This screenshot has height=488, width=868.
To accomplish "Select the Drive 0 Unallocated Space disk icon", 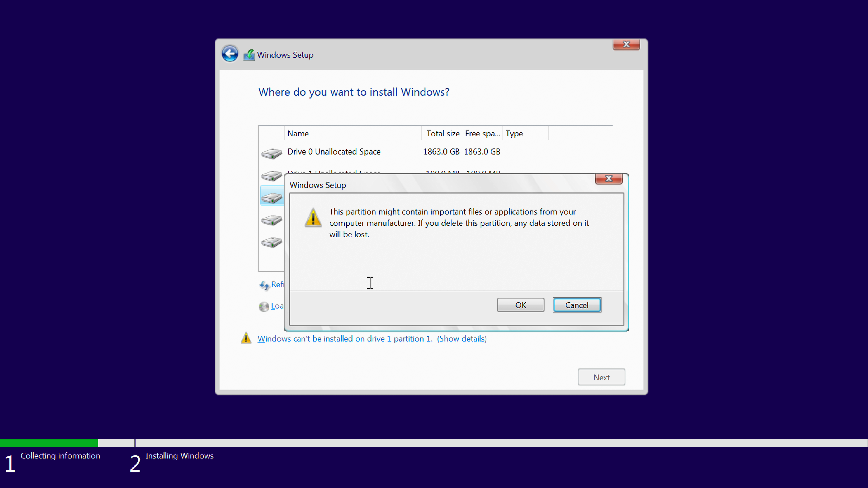I will 271,153.
